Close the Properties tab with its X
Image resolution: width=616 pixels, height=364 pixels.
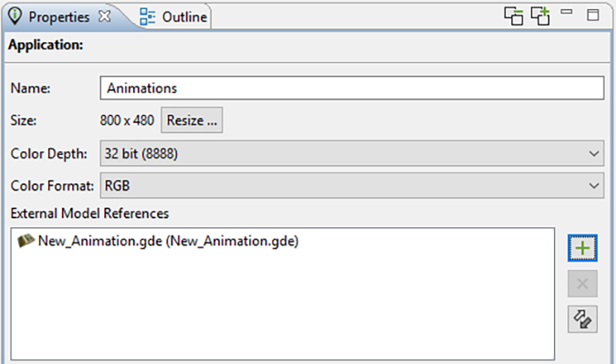(105, 16)
